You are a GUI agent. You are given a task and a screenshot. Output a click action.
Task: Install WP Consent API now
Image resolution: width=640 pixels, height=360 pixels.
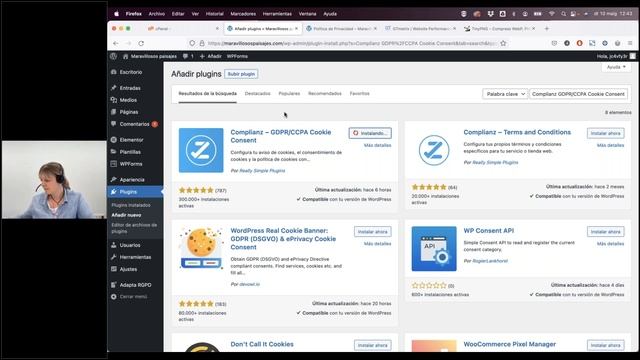[605, 232]
